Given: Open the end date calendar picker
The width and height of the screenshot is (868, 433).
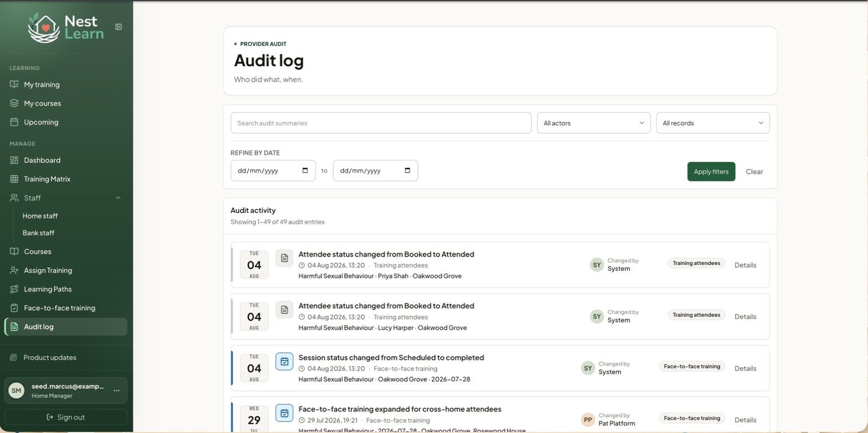Looking at the screenshot, I should (407, 170).
